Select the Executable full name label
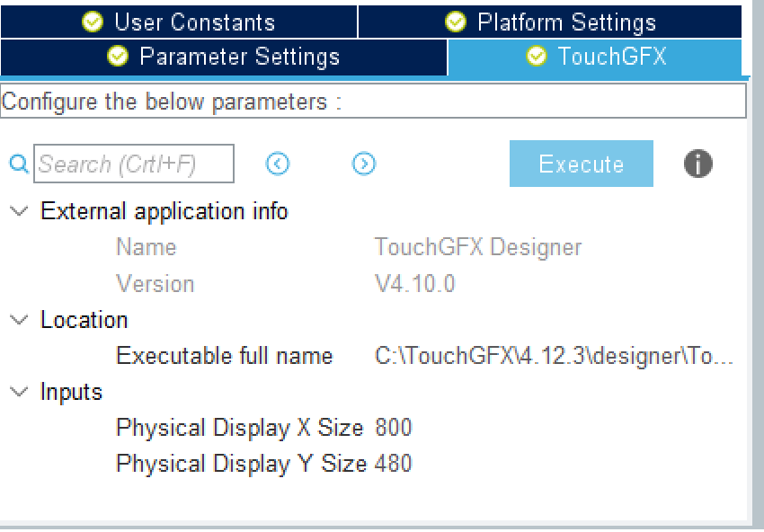The height and width of the screenshot is (532, 764). [x=224, y=356]
